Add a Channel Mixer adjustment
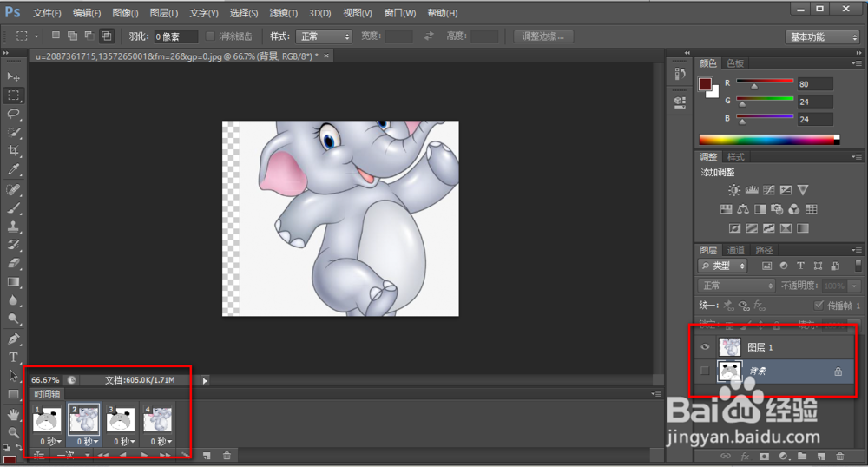The width and height of the screenshot is (868, 467). [x=794, y=209]
